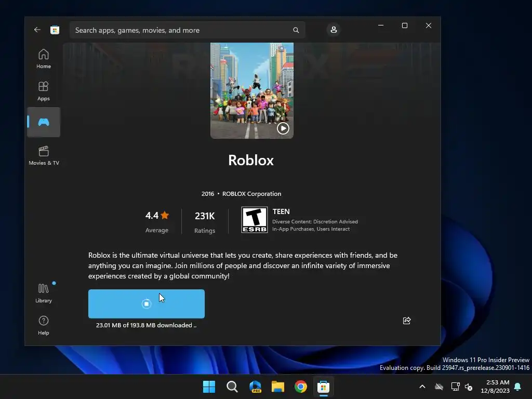Click the '23.01 MB of 193.8 MB downloaded' status
The image size is (532, 399).
(x=146, y=325)
